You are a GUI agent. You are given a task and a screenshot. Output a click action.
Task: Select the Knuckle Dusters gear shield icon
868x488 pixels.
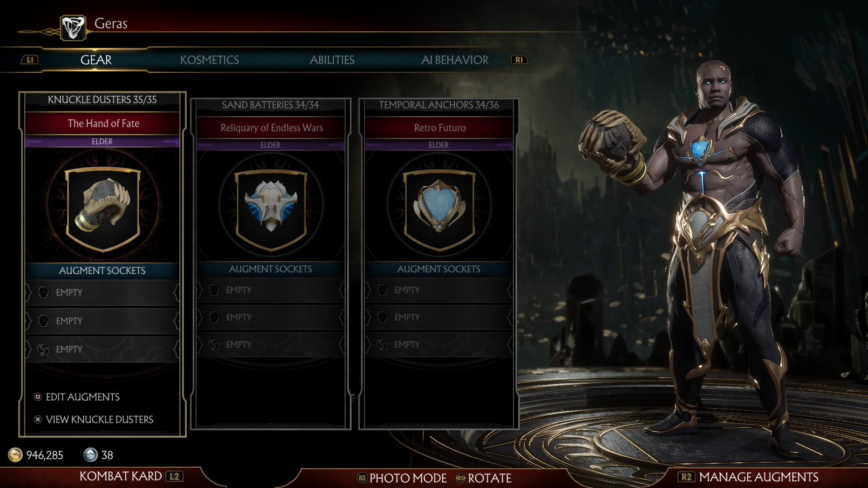tap(103, 209)
